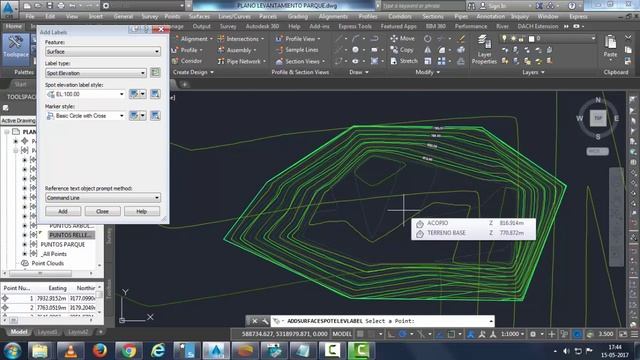Open the Surfaces menu
The width and height of the screenshot is (640, 360).
(x=199, y=17)
